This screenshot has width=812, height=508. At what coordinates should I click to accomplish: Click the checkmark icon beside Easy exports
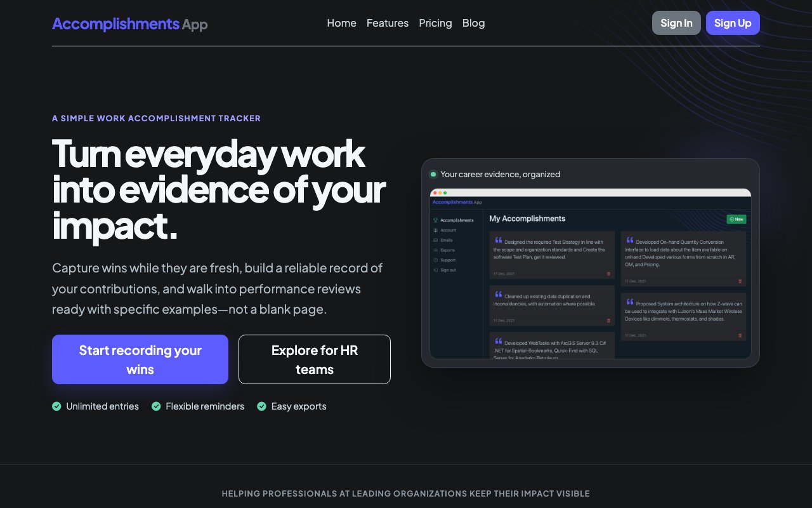pos(261,406)
